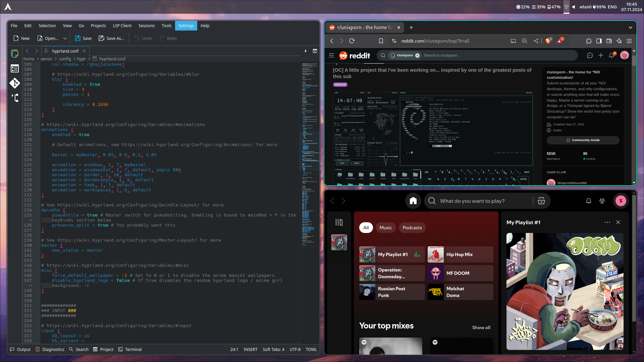Select the Podcasts filter chip
Screen dimensions: 644x362
[412, 228]
